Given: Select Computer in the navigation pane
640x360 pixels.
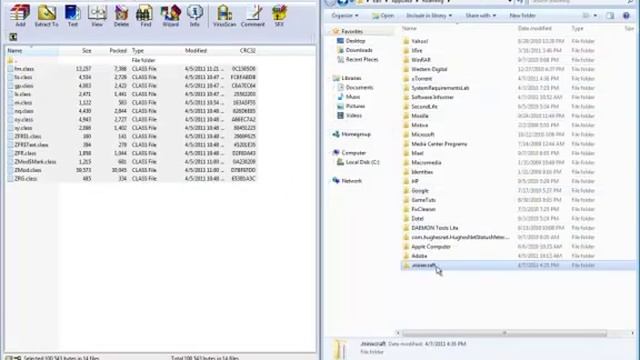Looking at the screenshot, I should tap(349, 153).
